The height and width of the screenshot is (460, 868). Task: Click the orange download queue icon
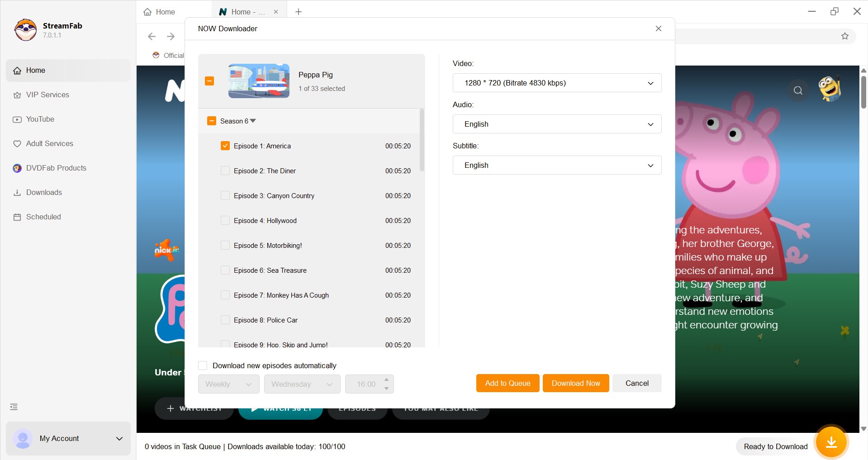point(831,442)
